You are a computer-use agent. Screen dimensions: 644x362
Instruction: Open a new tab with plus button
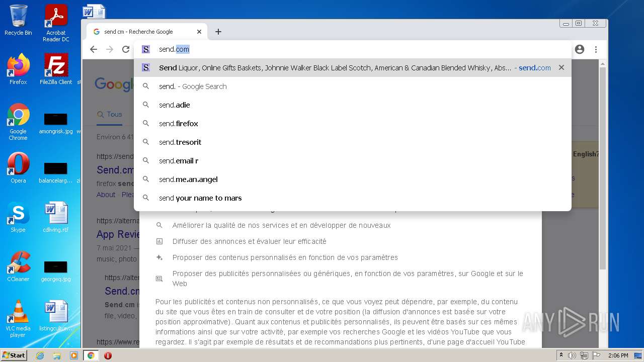(x=218, y=32)
